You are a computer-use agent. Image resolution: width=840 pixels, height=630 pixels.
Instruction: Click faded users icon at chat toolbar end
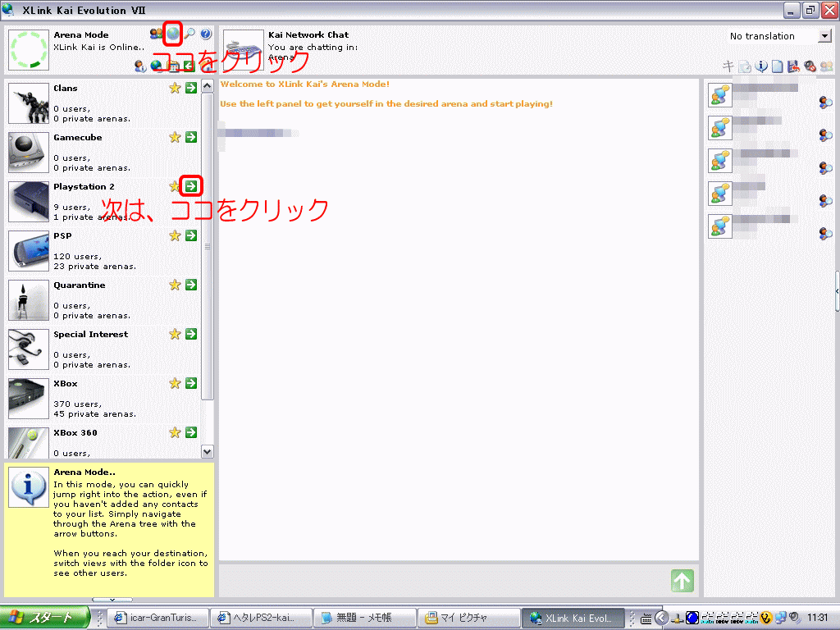click(827, 66)
